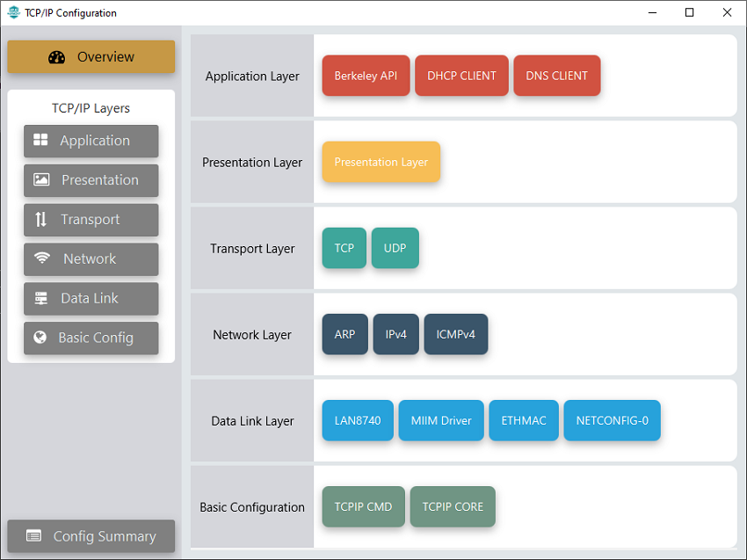The image size is (747, 560).
Task: Select the LAN8740 PHY driver block
Action: coord(357,420)
